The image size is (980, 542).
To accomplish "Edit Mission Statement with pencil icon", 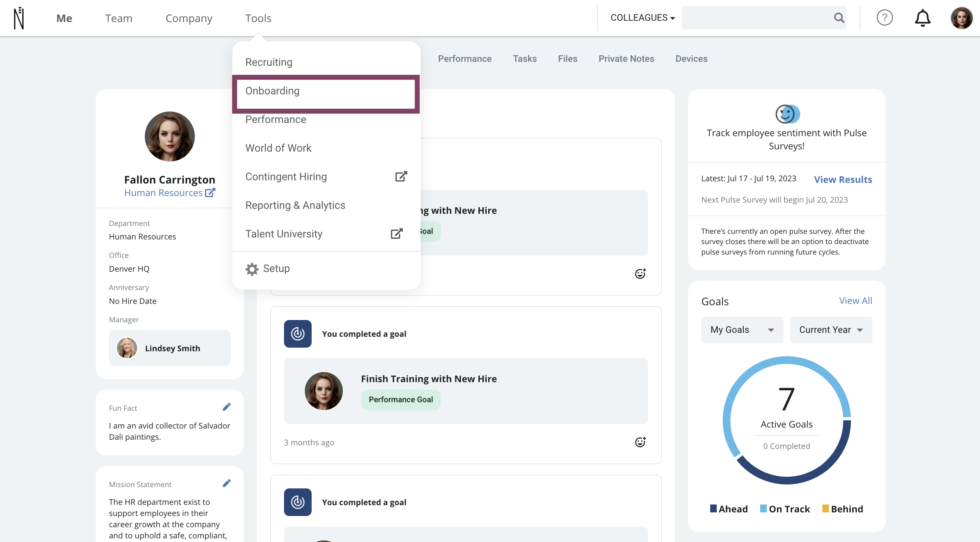I will [227, 483].
